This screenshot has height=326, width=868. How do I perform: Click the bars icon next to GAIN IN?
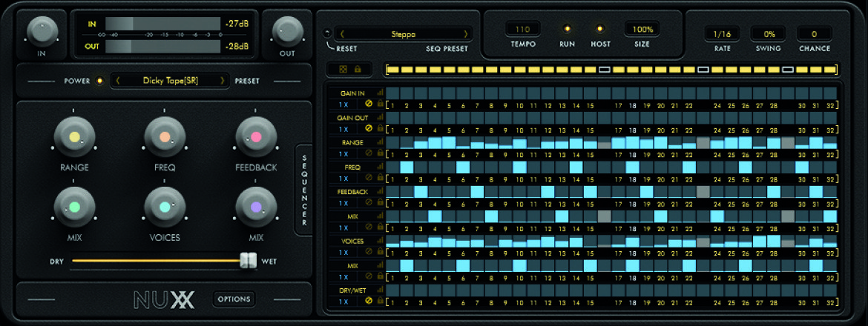[x=381, y=93]
